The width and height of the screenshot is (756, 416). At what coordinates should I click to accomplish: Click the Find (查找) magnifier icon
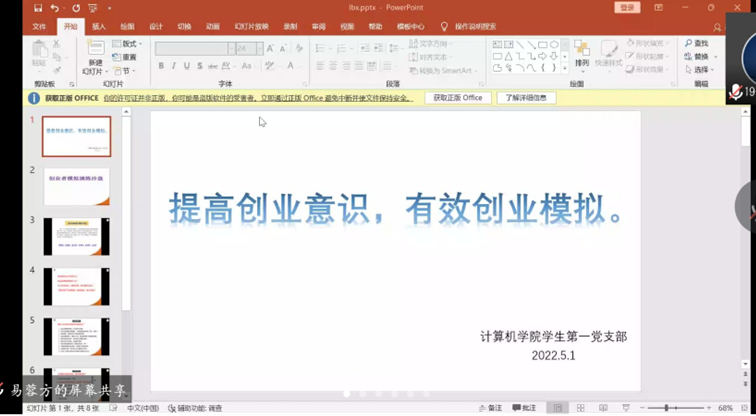coord(690,44)
